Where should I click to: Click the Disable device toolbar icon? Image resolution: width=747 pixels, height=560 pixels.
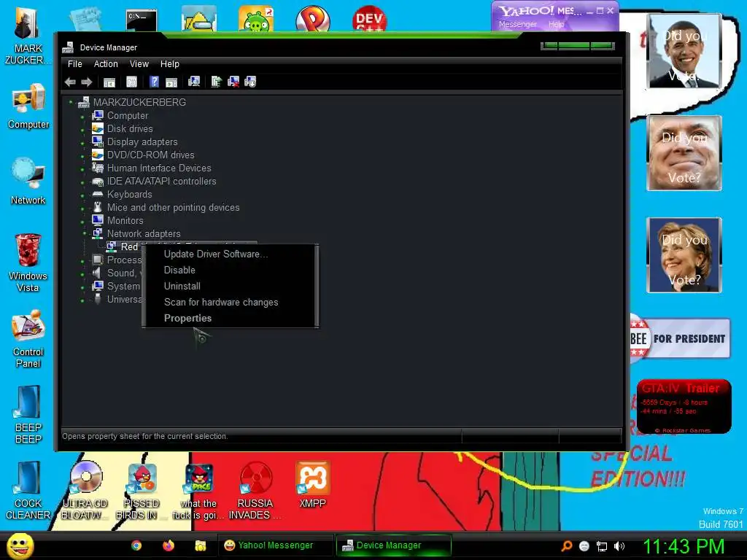click(251, 82)
